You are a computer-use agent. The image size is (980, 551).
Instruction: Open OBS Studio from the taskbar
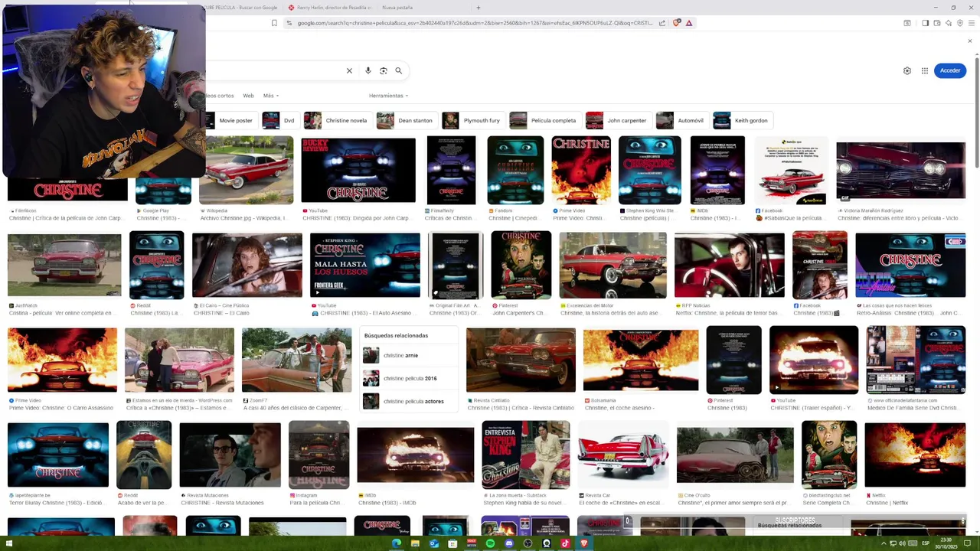pos(528,543)
